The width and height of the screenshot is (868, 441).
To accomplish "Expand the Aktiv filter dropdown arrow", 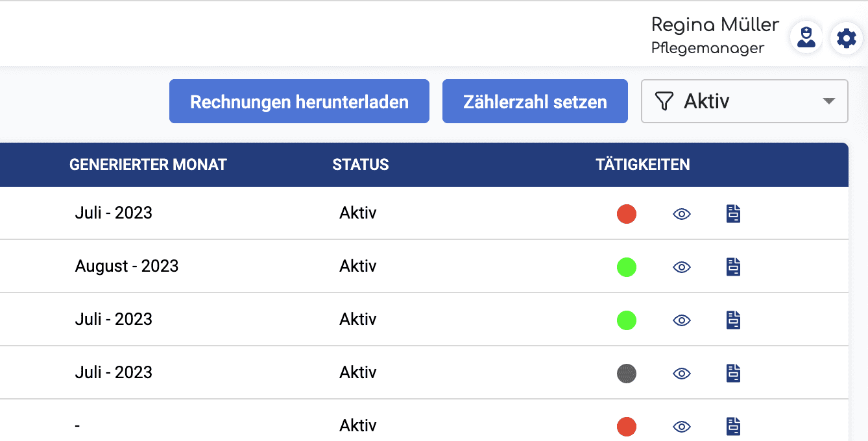I will click(x=828, y=101).
